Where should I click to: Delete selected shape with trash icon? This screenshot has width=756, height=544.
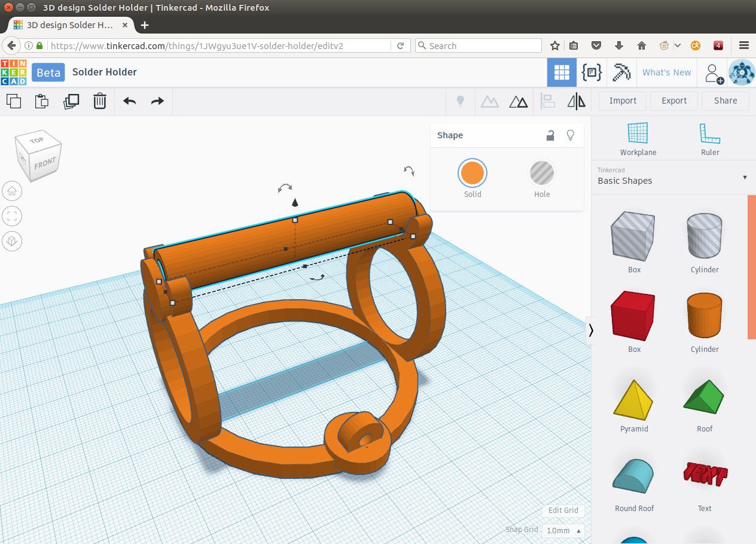click(x=100, y=101)
